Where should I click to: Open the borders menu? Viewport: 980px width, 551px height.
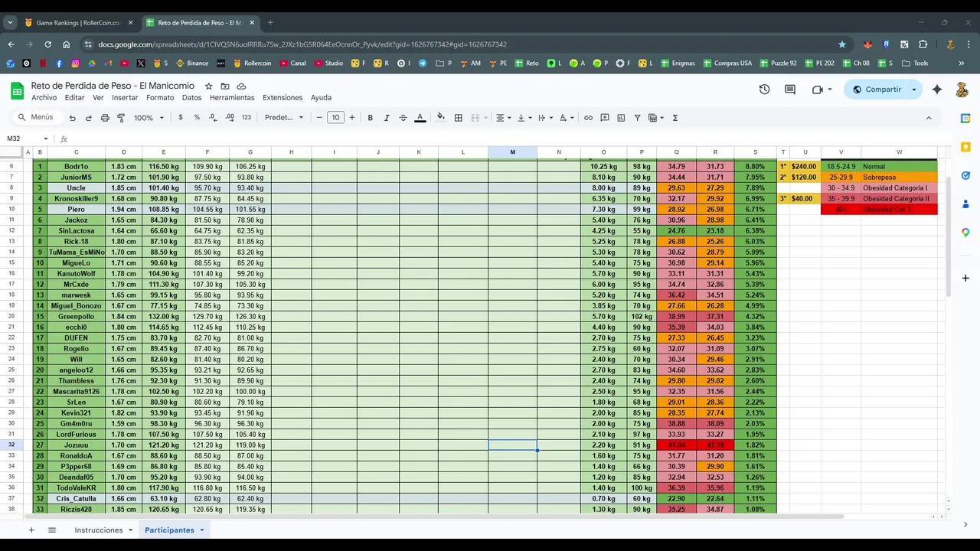point(458,118)
